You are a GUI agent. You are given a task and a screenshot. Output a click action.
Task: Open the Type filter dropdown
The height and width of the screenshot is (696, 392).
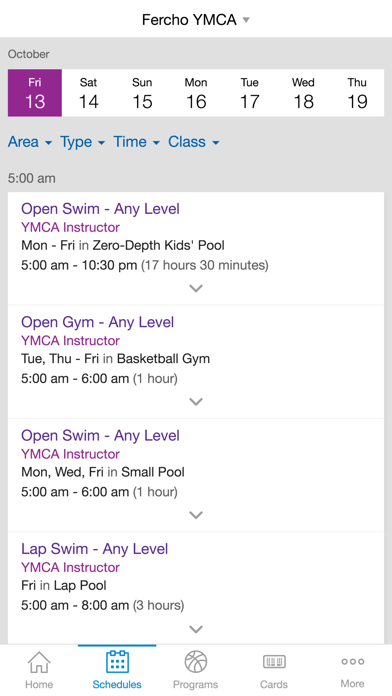[83, 142]
